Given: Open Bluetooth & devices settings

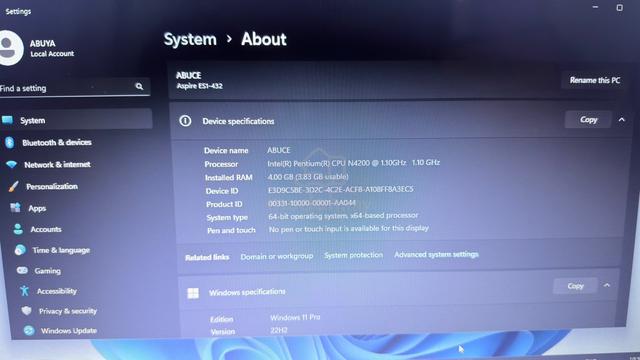Looking at the screenshot, I should point(57,142).
